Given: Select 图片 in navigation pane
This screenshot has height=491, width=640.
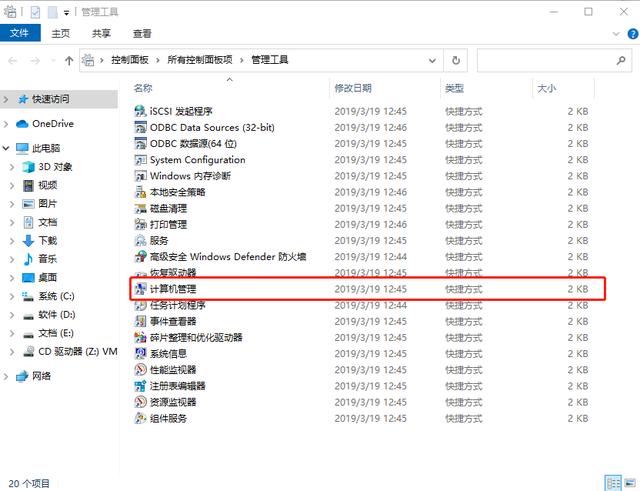Looking at the screenshot, I should 48,204.
